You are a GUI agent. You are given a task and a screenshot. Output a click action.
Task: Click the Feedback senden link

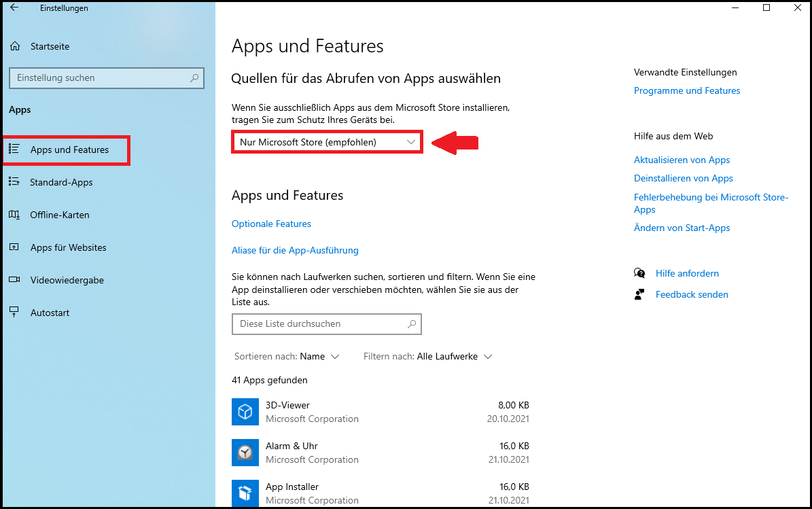pos(692,295)
